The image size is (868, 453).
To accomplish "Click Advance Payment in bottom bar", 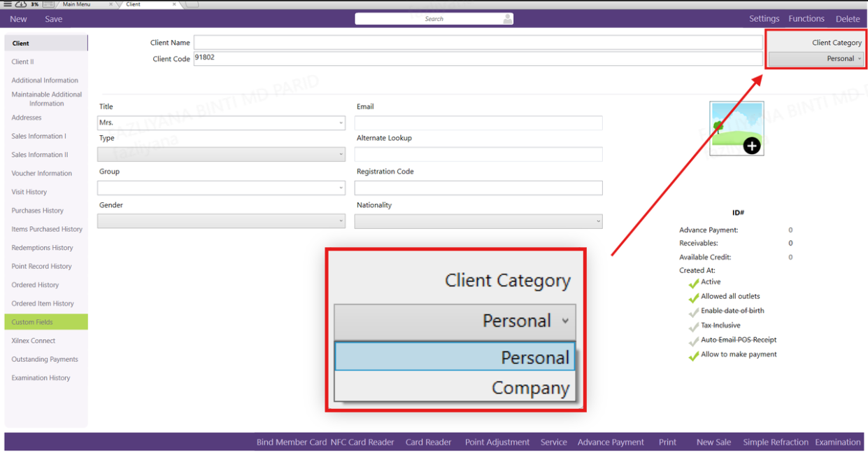I will coord(611,442).
